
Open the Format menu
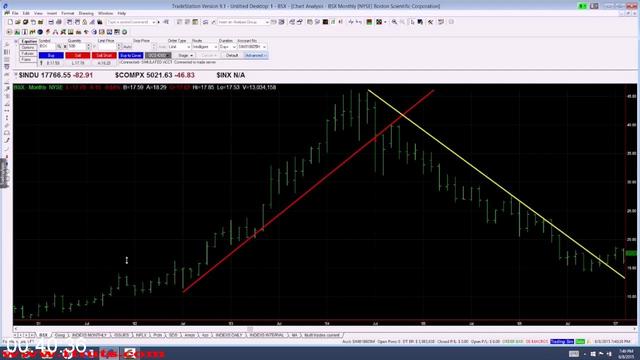[68, 13]
